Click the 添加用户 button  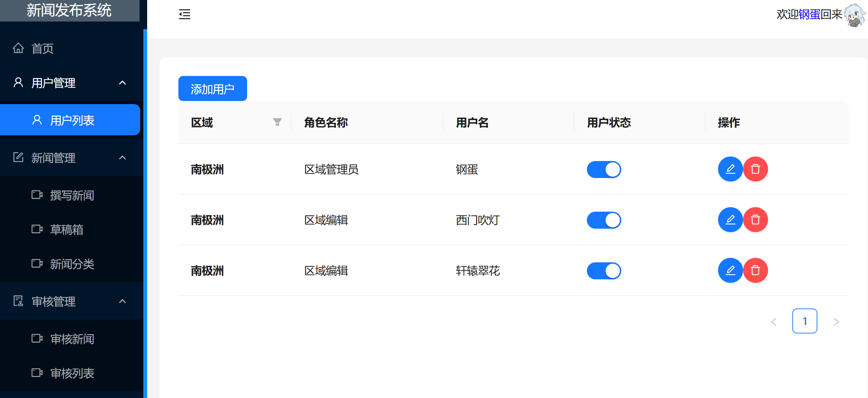tap(212, 89)
